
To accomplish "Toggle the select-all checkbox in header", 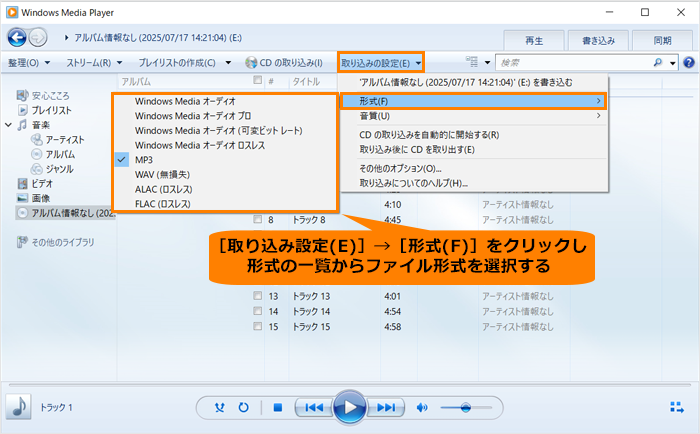I will pos(257,80).
